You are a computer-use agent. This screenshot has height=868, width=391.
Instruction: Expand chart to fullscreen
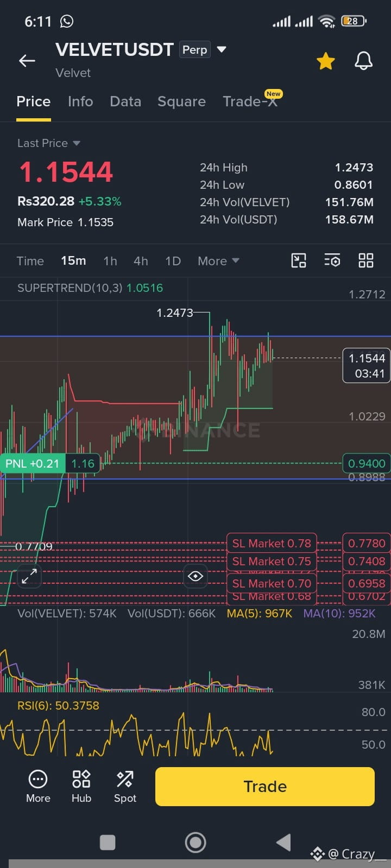pyautogui.click(x=29, y=576)
